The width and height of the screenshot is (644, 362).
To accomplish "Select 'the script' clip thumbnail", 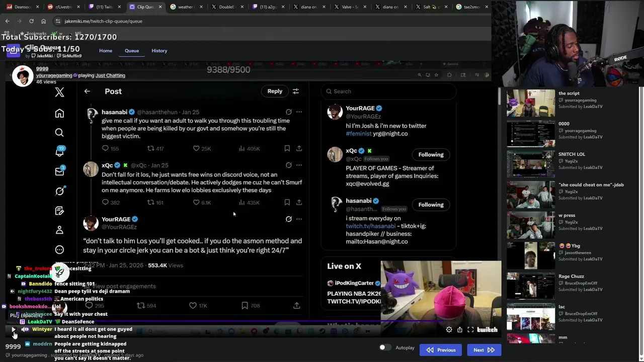I will [531, 103].
